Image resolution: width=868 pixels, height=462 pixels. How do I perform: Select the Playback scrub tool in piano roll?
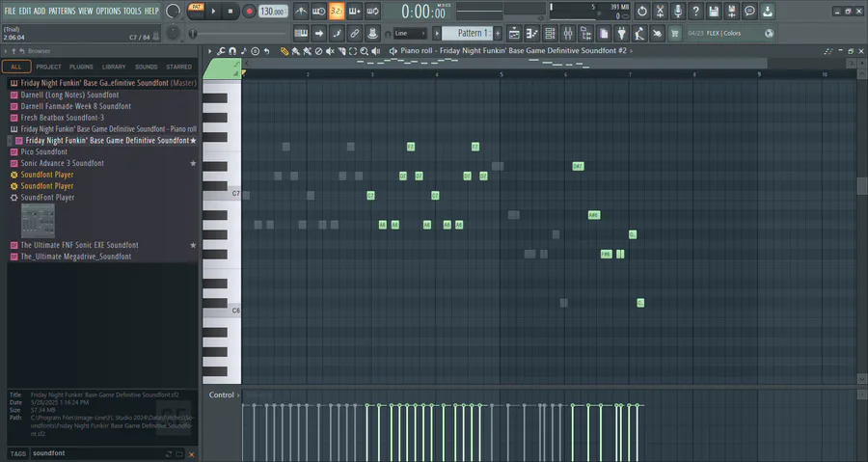coord(376,51)
